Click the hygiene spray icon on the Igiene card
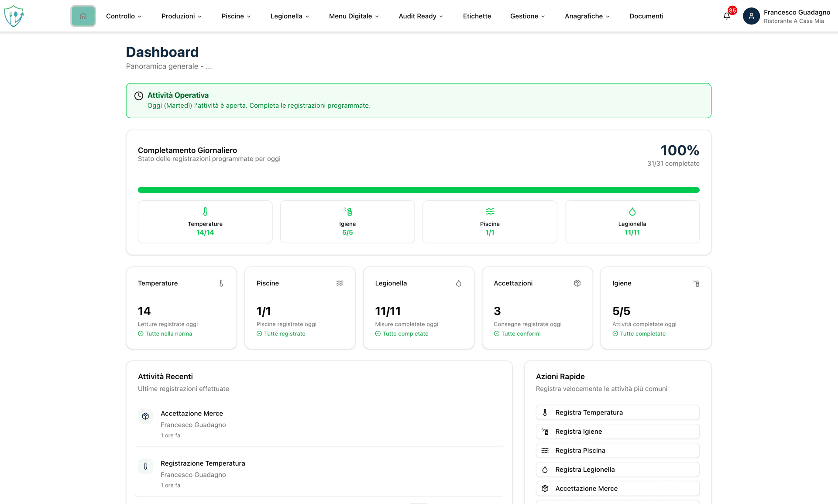 coord(696,283)
